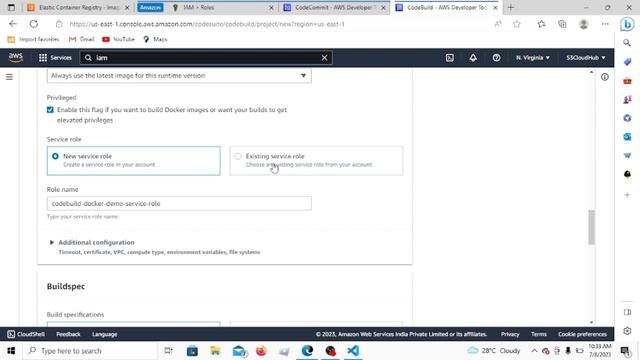Open the Terms link

(538, 334)
